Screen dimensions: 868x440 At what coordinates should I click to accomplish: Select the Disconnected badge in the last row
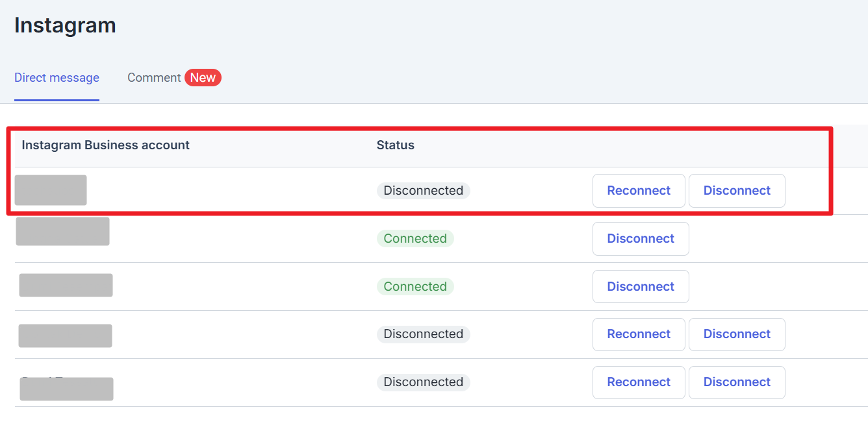[x=423, y=382]
